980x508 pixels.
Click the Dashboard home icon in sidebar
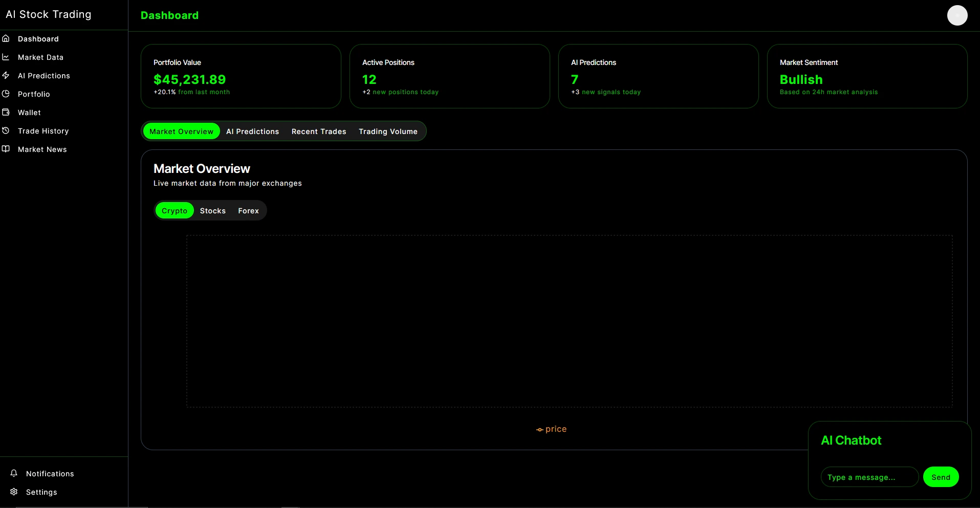point(6,39)
